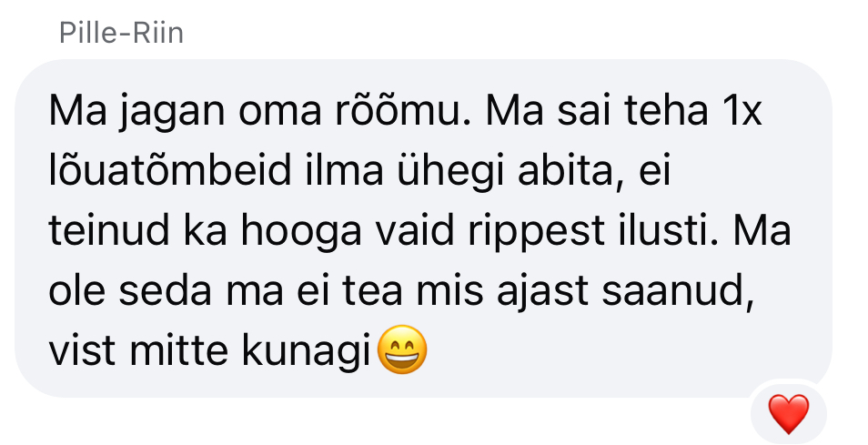Click the word "hooga" in the message
This screenshot has width=868, height=445.
(301, 230)
